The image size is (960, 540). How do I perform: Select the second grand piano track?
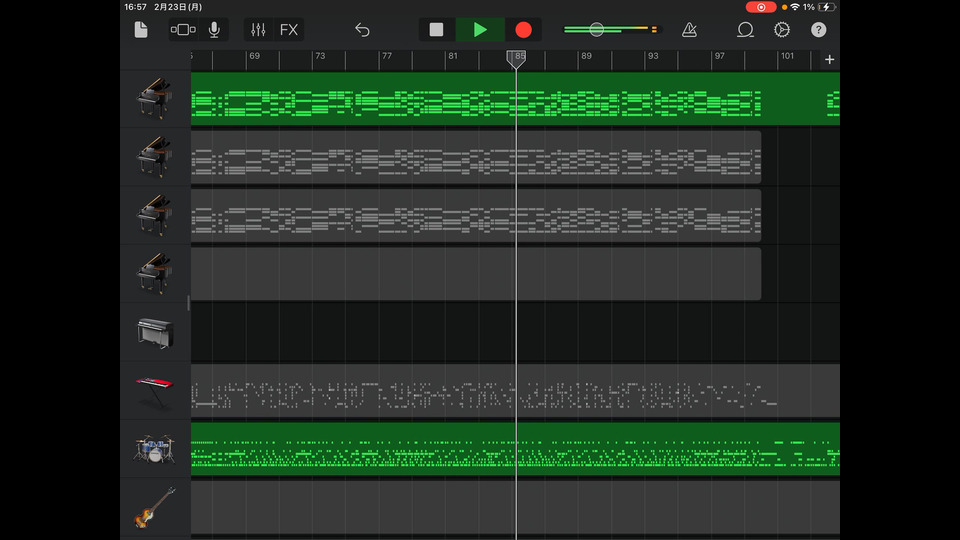click(x=154, y=157)
